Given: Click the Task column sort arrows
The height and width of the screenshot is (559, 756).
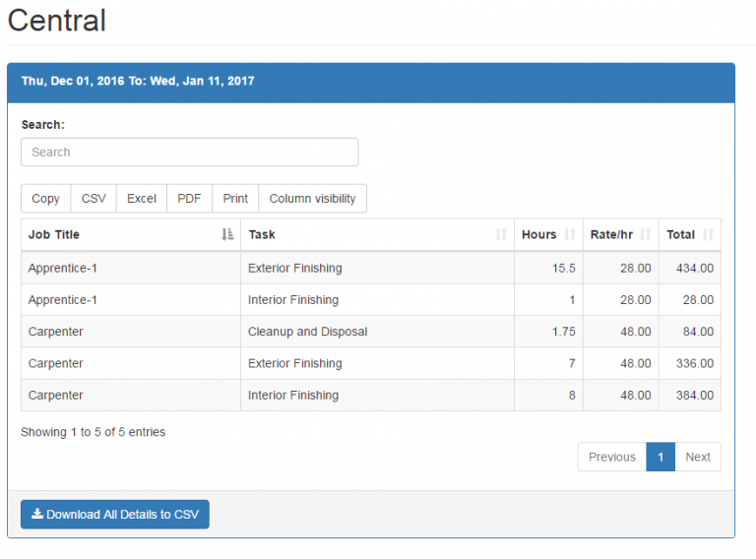Looking at the screenshot, I should coord(501,234).
